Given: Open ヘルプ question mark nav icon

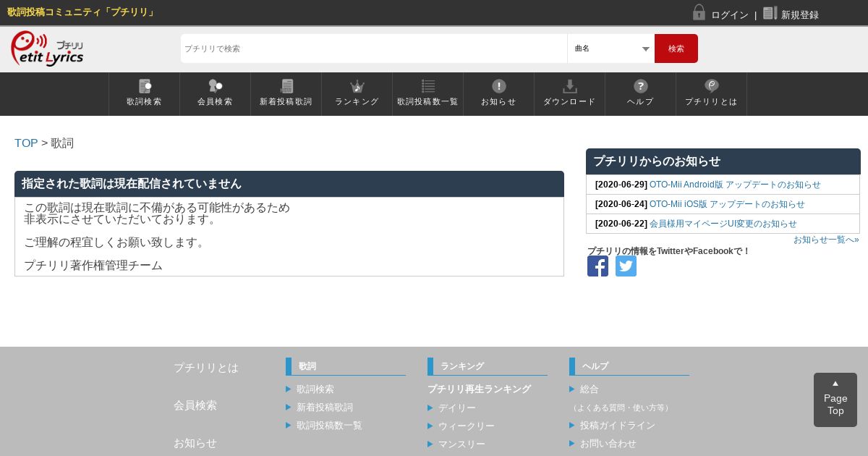Looking at the screenshot, I should click(x=641, y=86).
